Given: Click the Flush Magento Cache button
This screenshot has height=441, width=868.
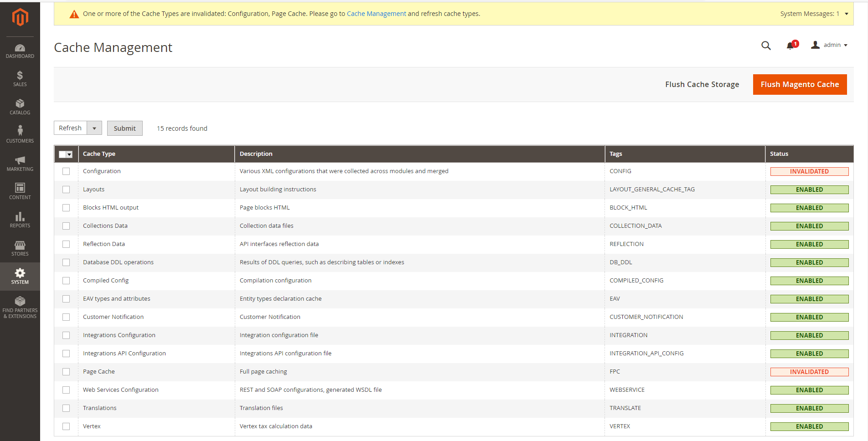Looking at the screenshot, I should [800, 84].
